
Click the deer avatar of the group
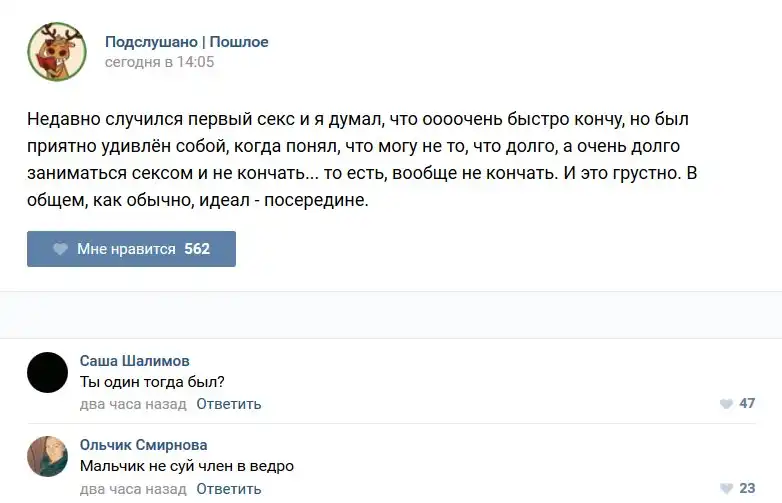point(56,51)
